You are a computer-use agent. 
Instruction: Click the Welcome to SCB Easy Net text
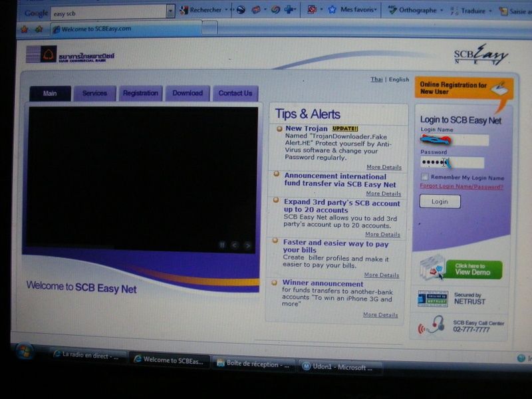pos(81,287)
